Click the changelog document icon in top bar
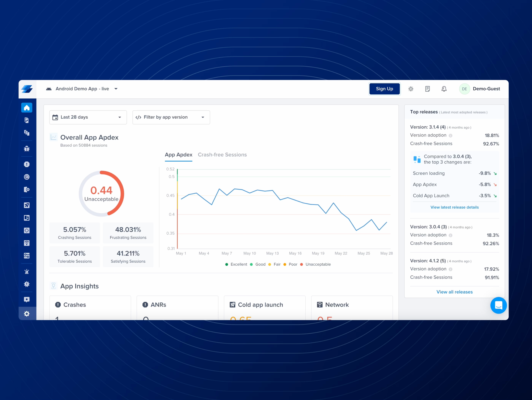 (427, 89)
